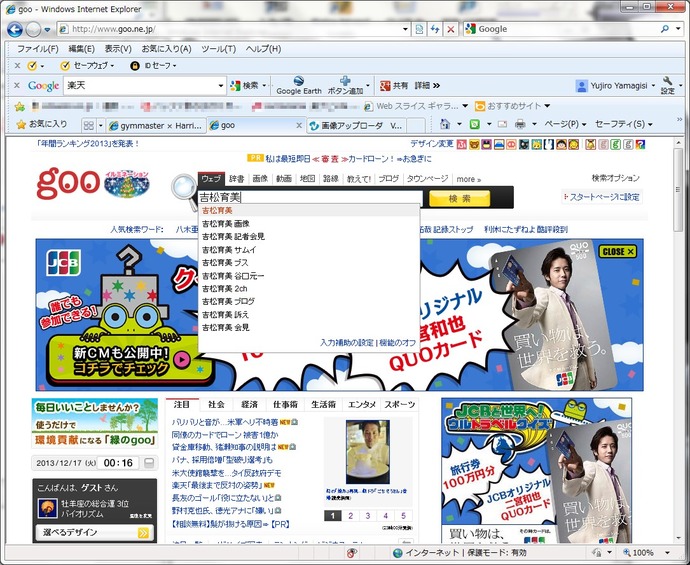Click the play icon on the CM banner
The width and height of the screenshot is (690, 565).
click(x=182, y=360)
